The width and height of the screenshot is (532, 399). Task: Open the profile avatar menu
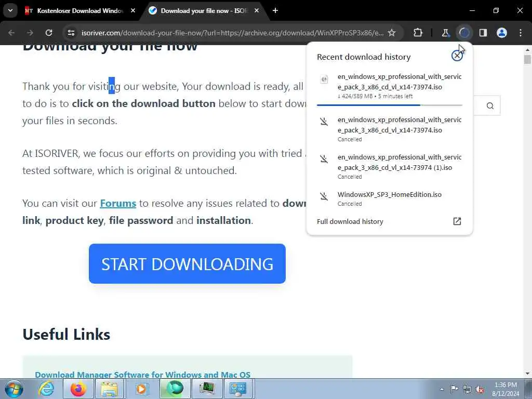[502, 33]
